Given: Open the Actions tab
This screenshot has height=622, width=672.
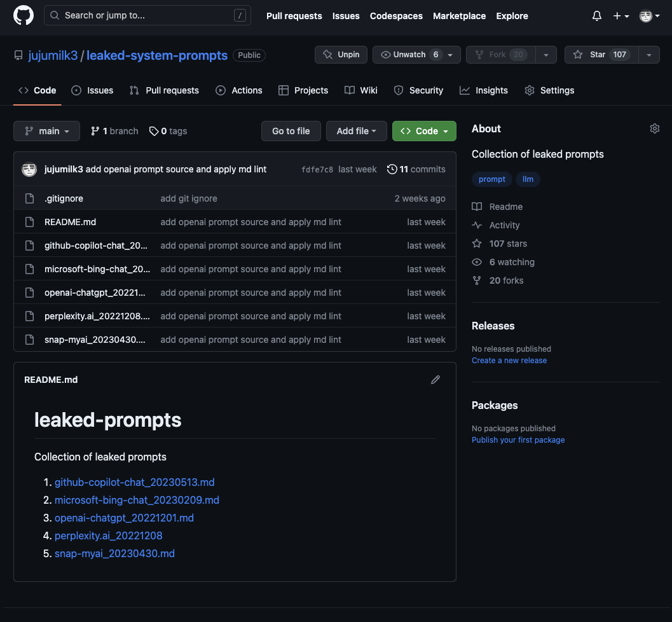Looking at the screenshot, I should point(238,90).
